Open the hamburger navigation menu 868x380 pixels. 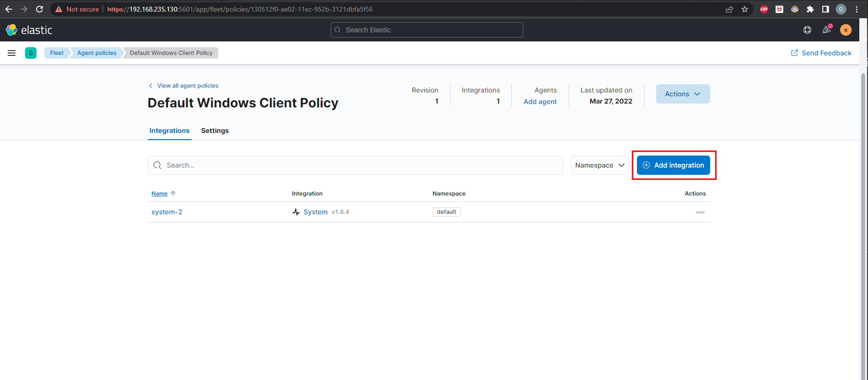point(12,53)
